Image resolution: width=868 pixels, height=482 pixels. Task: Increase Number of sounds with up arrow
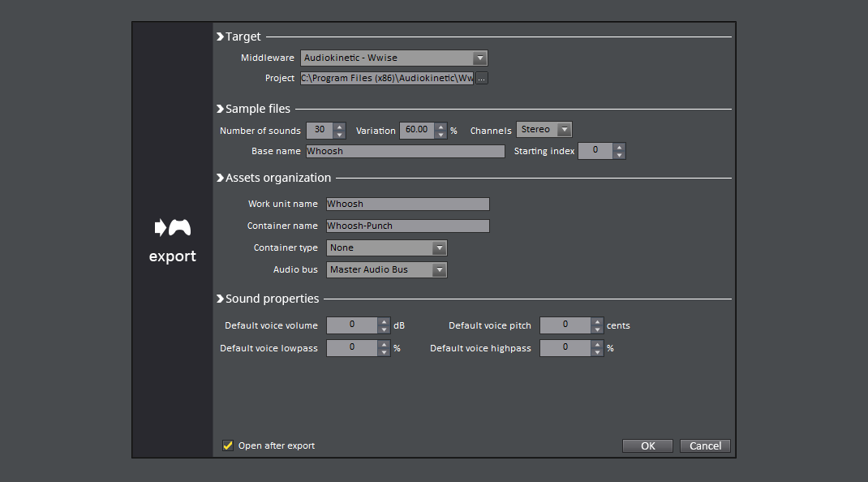339,127
